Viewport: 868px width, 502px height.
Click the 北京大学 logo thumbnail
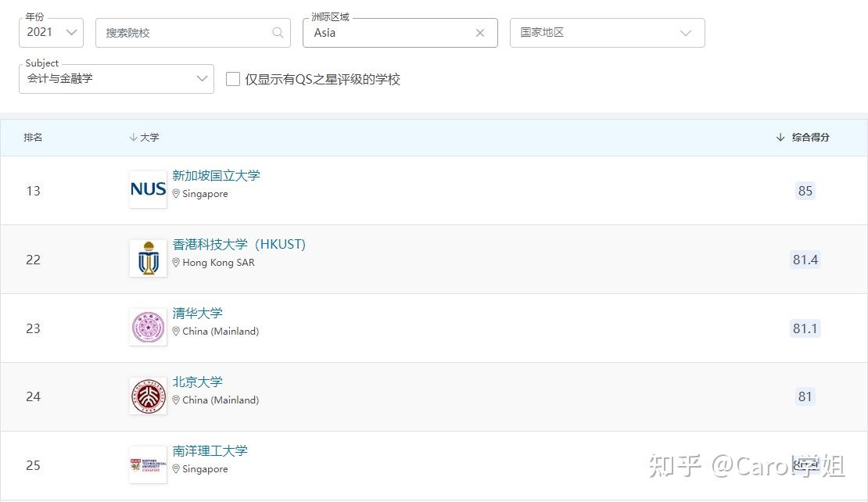click(148, 396)
